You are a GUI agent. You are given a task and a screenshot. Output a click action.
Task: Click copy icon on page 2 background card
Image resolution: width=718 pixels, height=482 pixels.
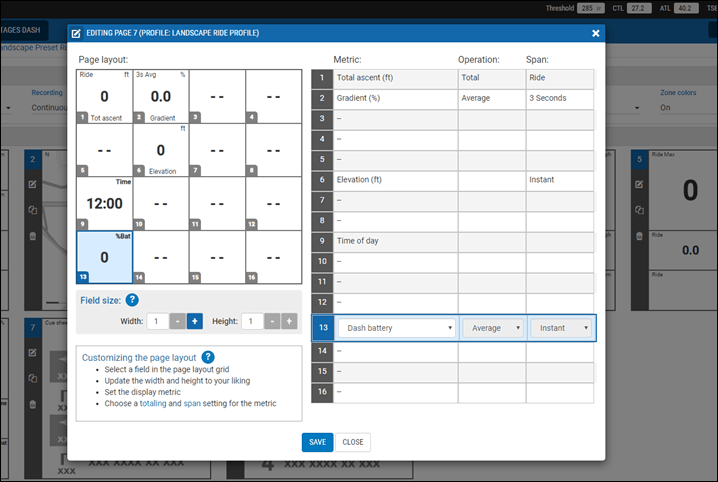pos(33,210)
